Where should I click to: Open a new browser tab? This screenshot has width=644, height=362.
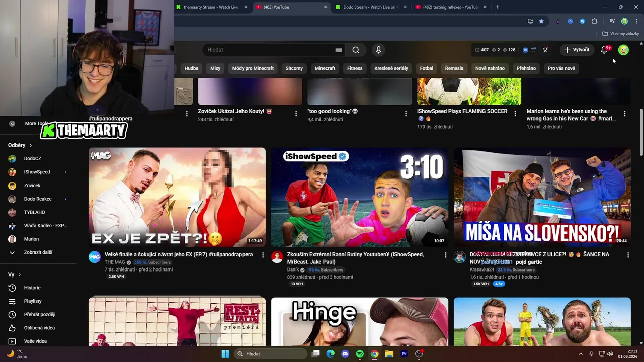coord(497,7)
